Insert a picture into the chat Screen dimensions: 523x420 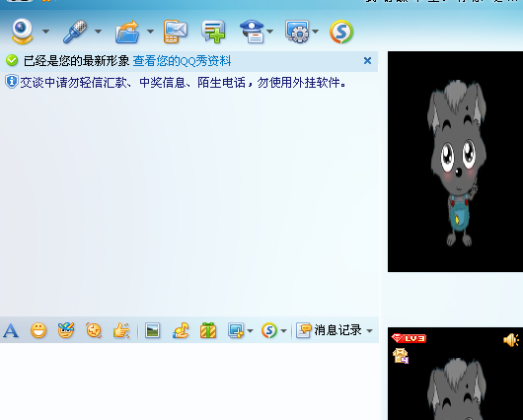coord(152,330)
